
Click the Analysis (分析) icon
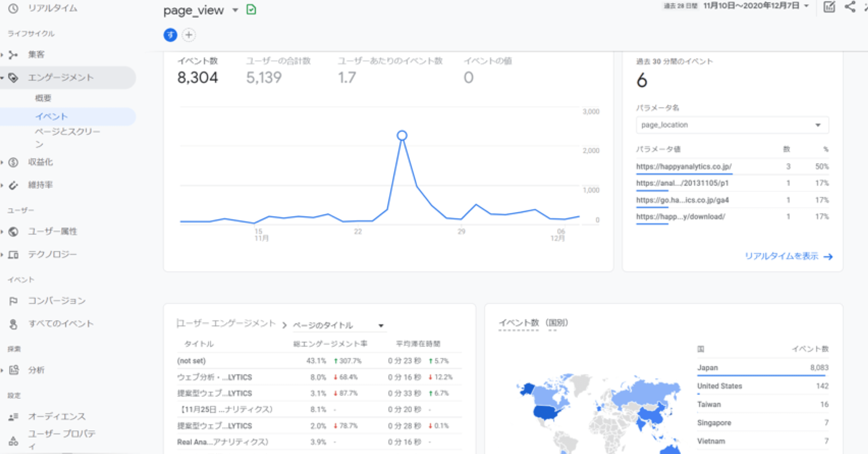click(x=14, y=370)
